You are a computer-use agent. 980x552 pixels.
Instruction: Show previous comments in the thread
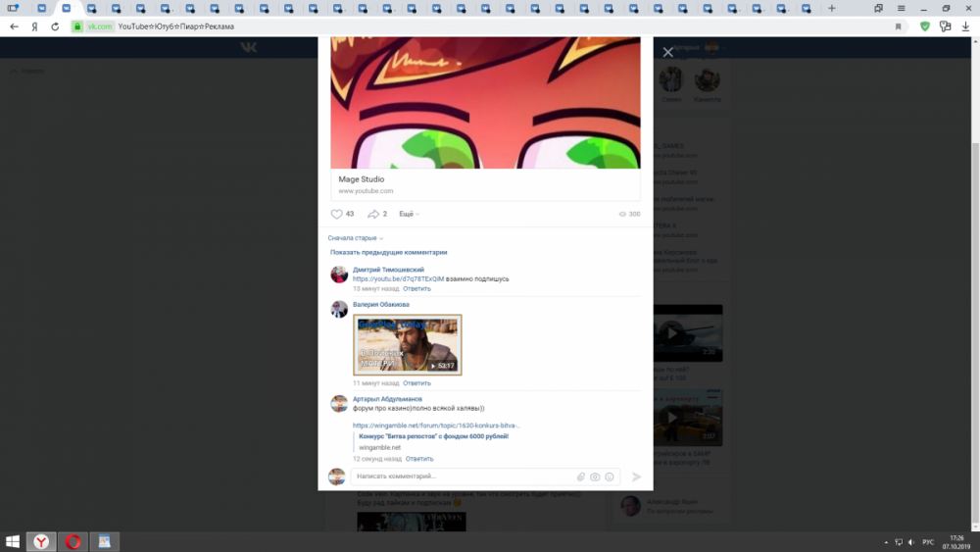[x=388, y=252]
